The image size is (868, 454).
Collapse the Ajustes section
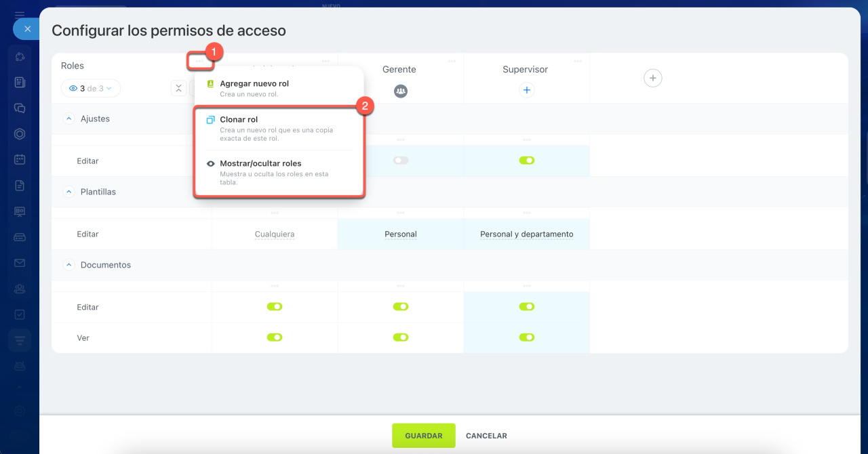click(68, 119)
